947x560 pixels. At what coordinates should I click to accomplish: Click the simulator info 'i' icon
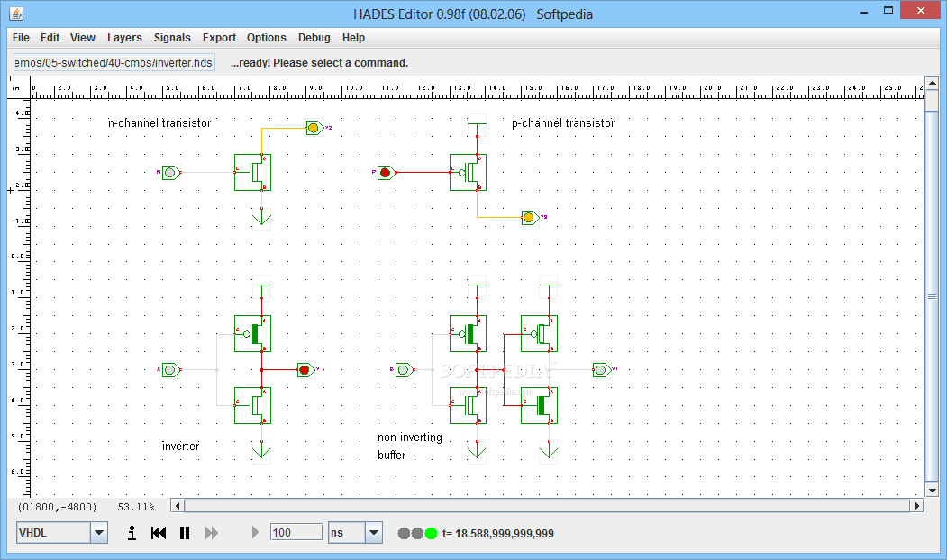click(132, 533)
